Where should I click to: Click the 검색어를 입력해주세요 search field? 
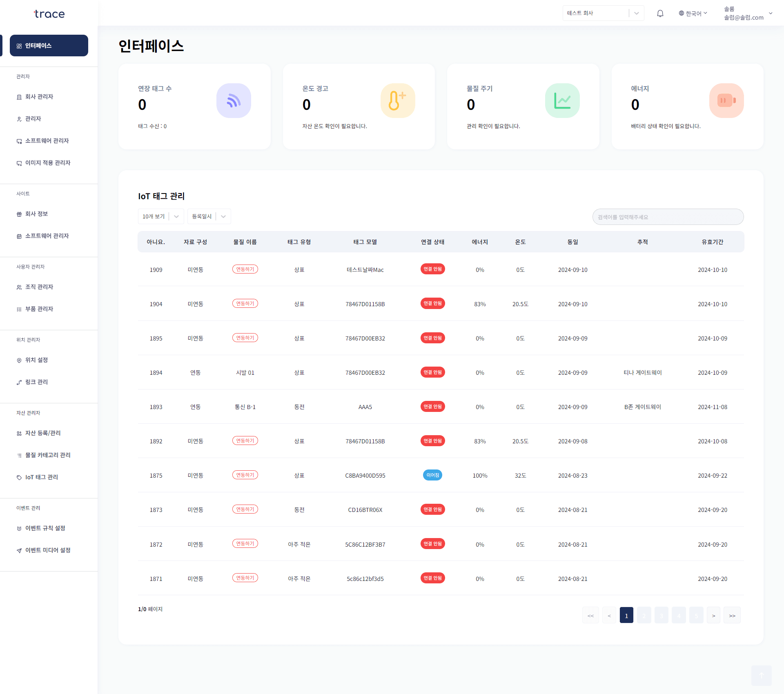tap(668, 217)
